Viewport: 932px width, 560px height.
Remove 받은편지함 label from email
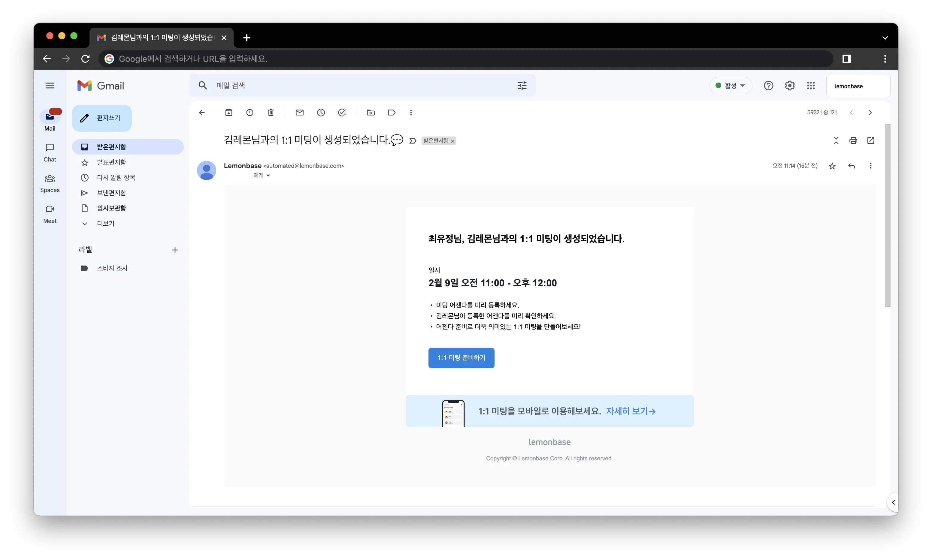[x=452, y=141]
